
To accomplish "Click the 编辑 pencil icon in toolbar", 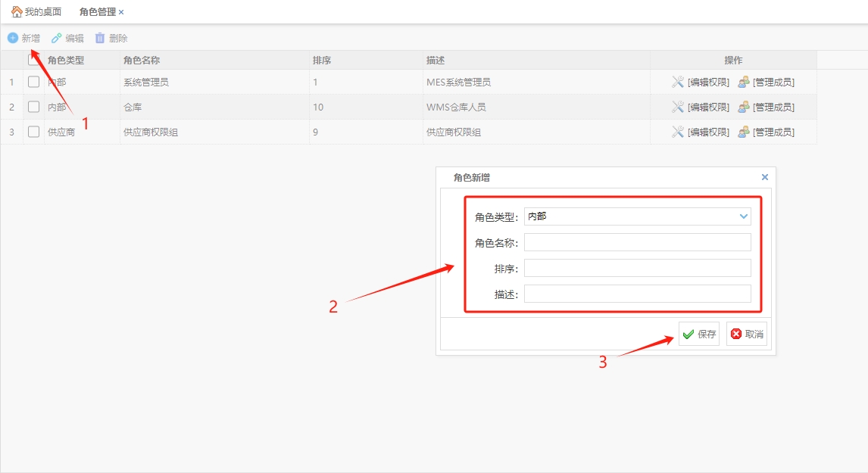I will (56, 38).
